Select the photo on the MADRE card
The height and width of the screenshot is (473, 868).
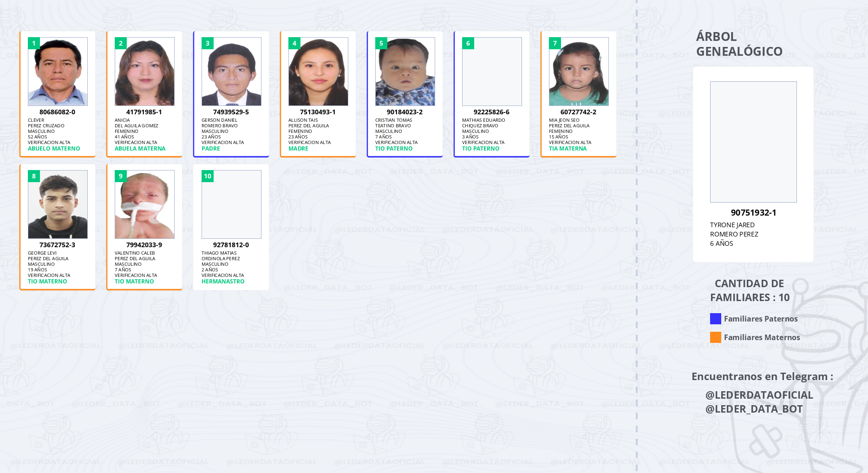click(x=318, y=72)
